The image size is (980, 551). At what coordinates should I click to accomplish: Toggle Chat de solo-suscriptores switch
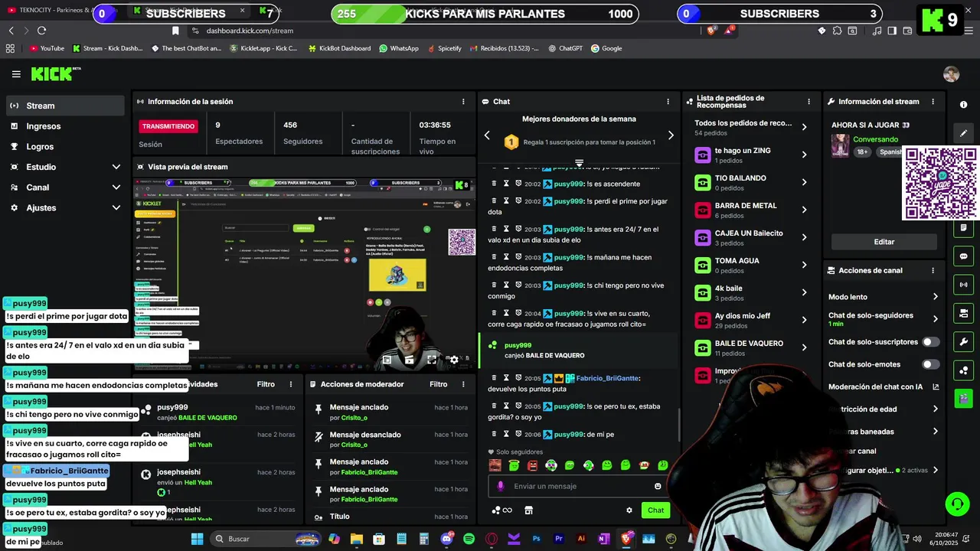pos(930,342)
